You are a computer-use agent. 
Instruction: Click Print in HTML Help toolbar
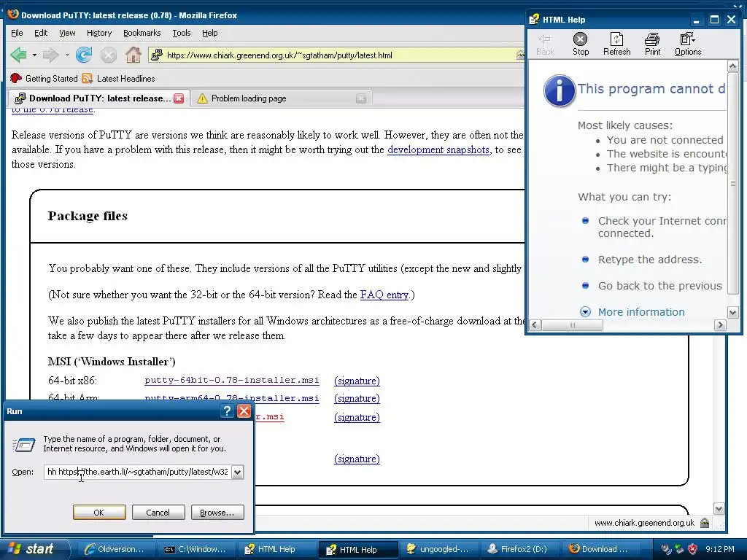652,44
